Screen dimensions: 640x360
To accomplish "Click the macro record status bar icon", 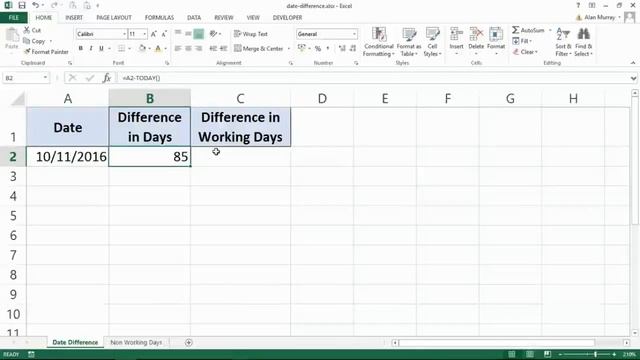I will (31, 354).
